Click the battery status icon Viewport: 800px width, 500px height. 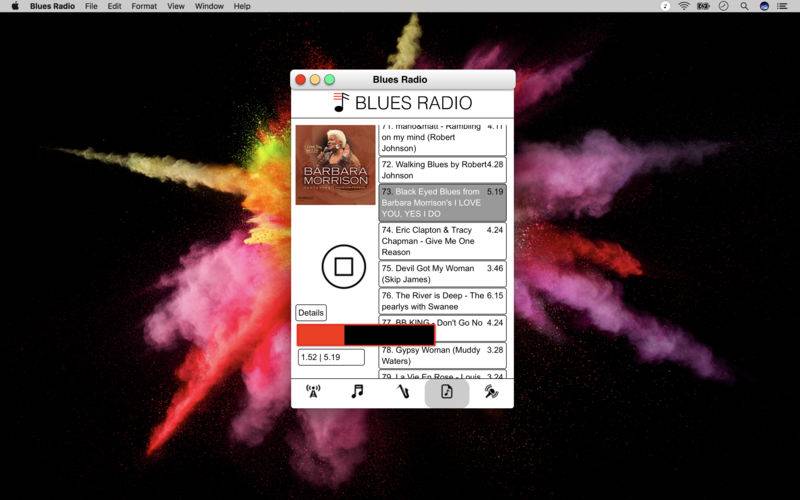pyautogui.click(x=704, y=6)
